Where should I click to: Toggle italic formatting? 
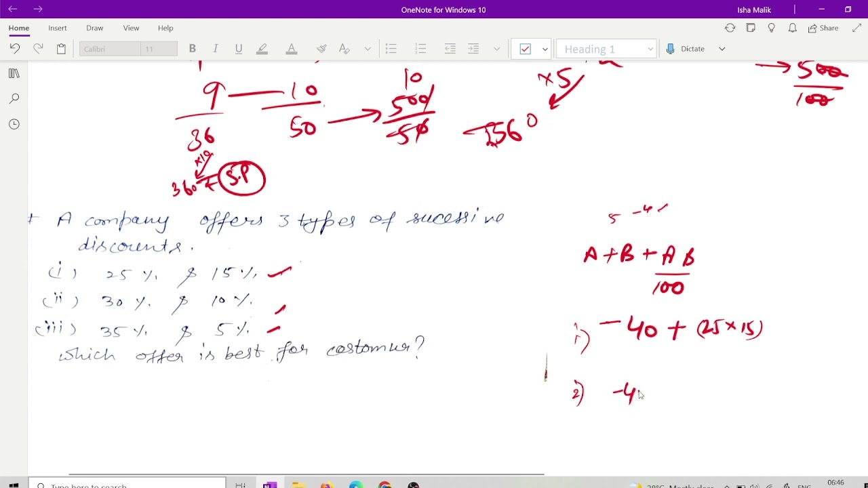pos(216,49)
